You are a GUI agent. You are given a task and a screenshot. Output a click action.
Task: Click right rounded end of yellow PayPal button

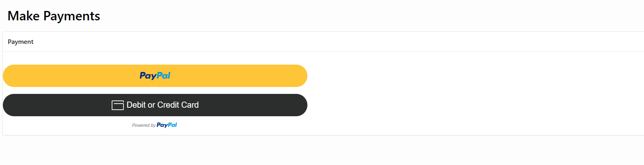[x=300, y=76]
